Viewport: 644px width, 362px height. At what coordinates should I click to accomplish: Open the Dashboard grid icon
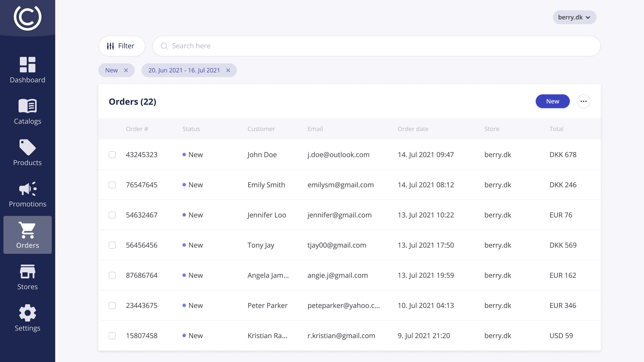point(28,65)
